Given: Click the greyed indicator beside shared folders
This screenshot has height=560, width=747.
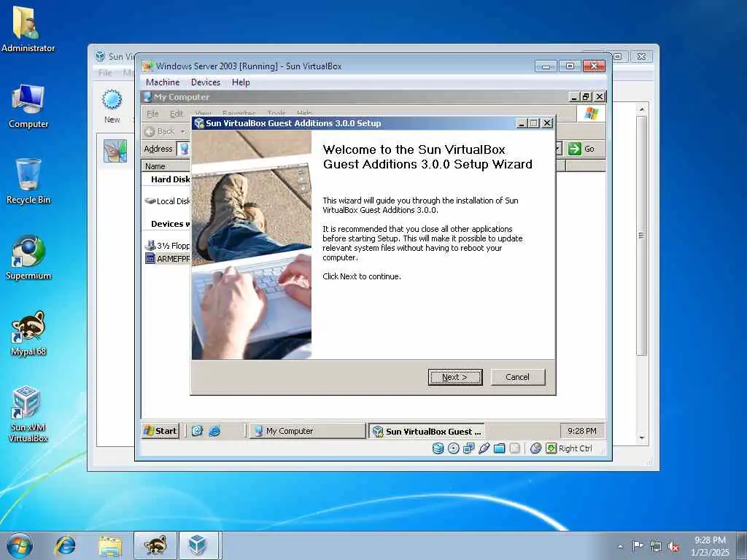Looking at the screenshot, I should click(x=514, y=448).
